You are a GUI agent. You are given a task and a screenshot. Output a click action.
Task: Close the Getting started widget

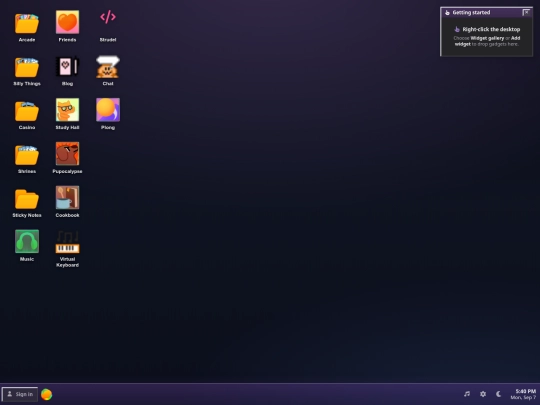click(x=526, y=12)
